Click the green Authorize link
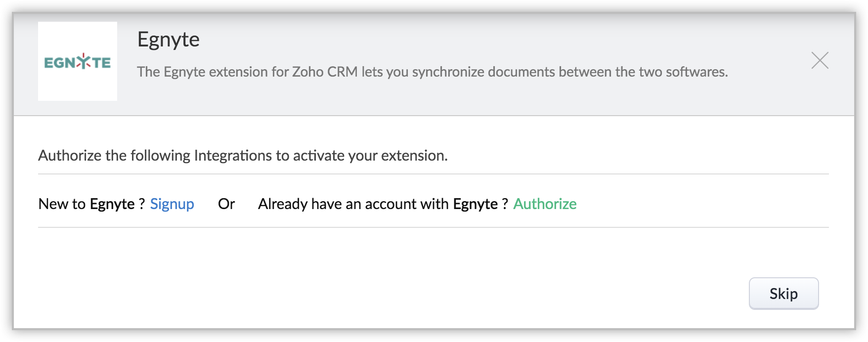The height and width of the screenshot is (342, 868). [545, 204]
